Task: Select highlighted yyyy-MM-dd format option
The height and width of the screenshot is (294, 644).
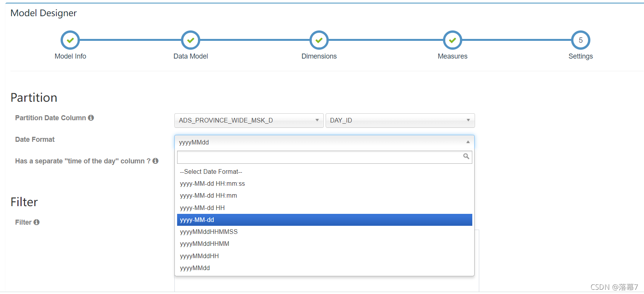Action: coord(325,220)
